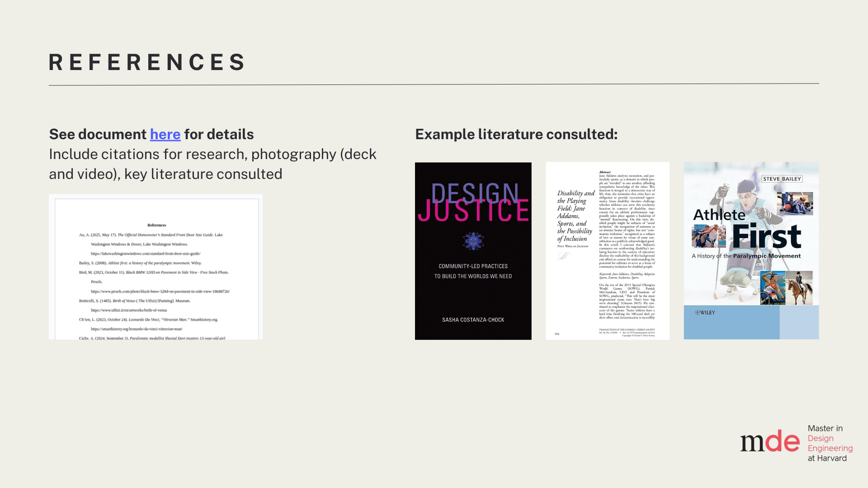Click the wheelchair athlete photo on Athlete First
The height and width of the screenshot is (488, 868).
pyautogui.click(x=773, y=288)
